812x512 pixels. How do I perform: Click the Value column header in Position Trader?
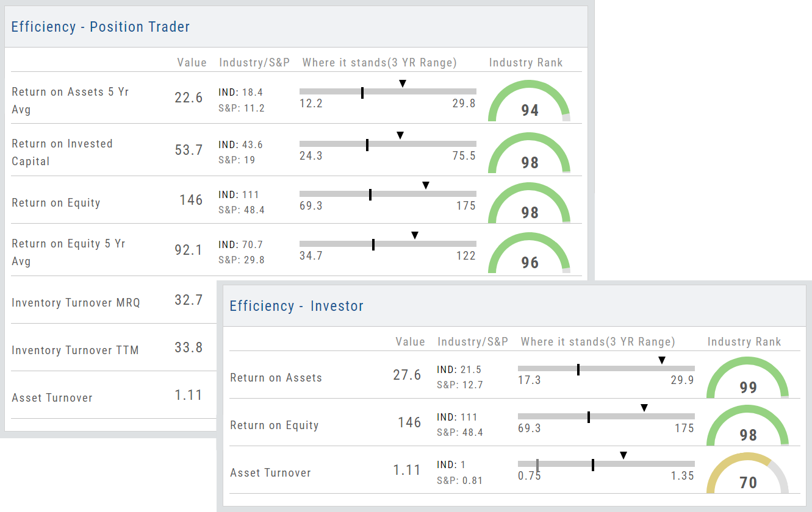click(192, 63)
